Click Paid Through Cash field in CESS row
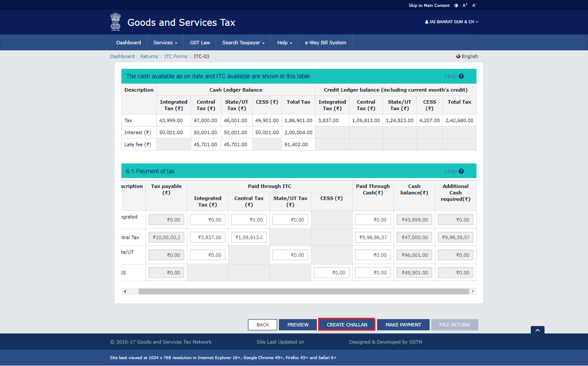Viewport: 588px width, 366px height. click(x=373, y=273)
